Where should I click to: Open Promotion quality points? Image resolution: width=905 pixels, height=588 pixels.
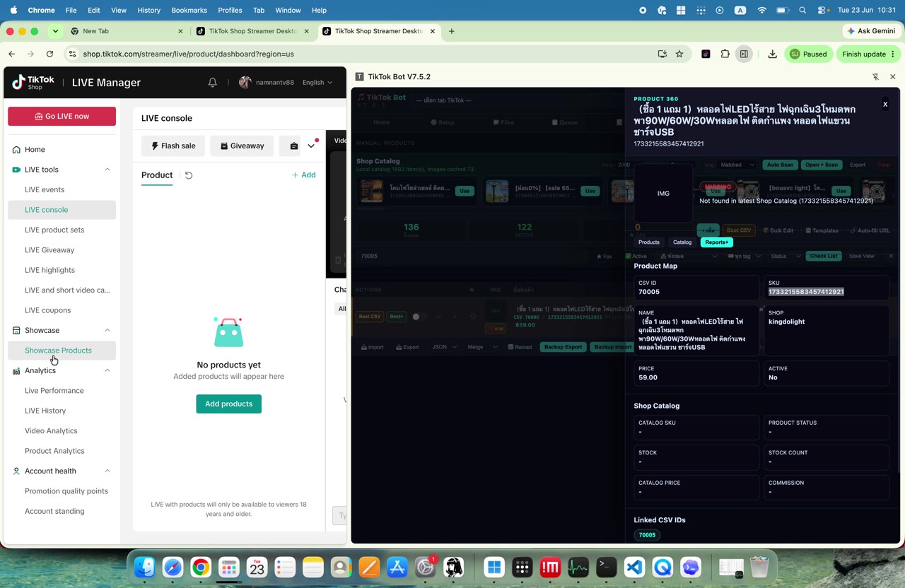(x=66, y=491)
